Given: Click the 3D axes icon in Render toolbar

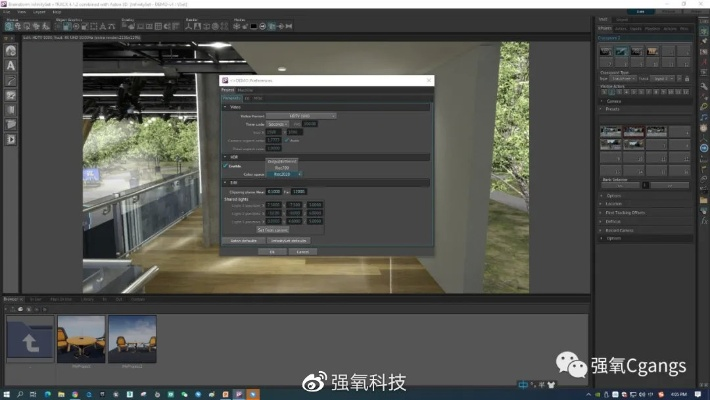Looking at the screenshot, I should (x=189, y=26).
